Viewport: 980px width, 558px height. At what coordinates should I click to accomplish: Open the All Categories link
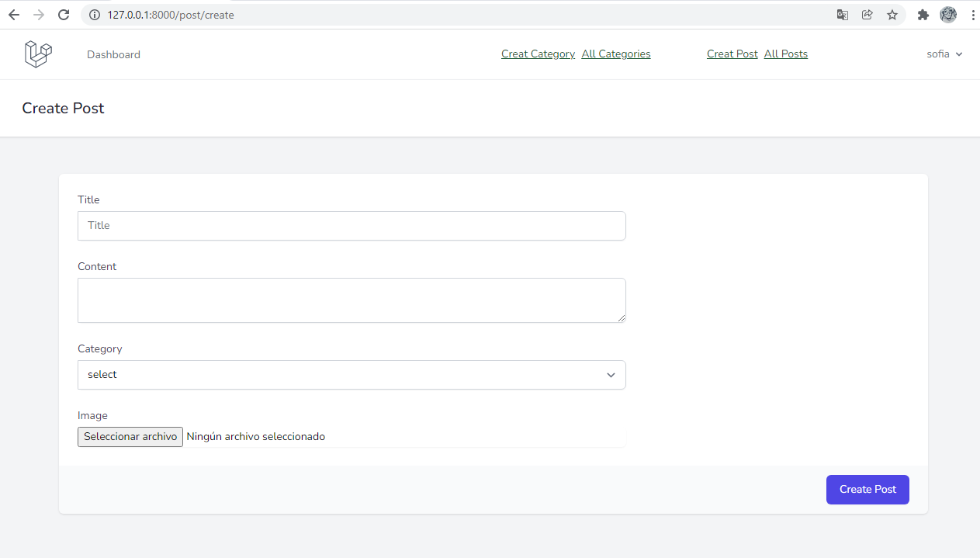pyautogui.click(x=616, y=54)
